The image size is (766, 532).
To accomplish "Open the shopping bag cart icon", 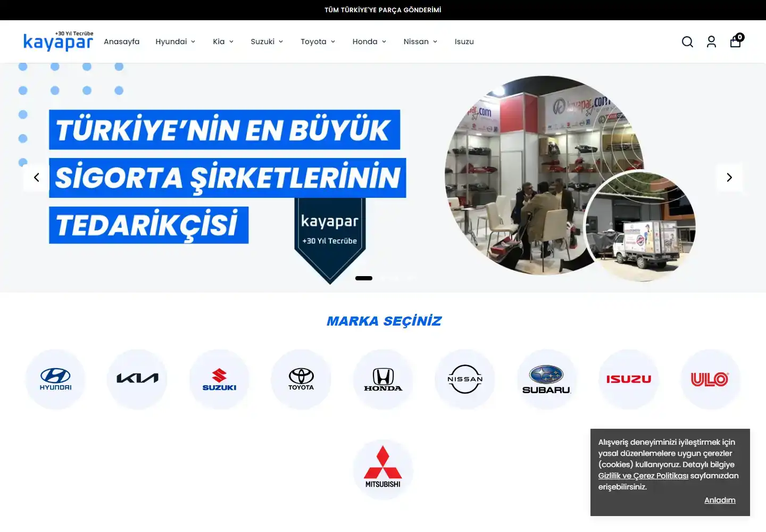I will click(736, 40).
